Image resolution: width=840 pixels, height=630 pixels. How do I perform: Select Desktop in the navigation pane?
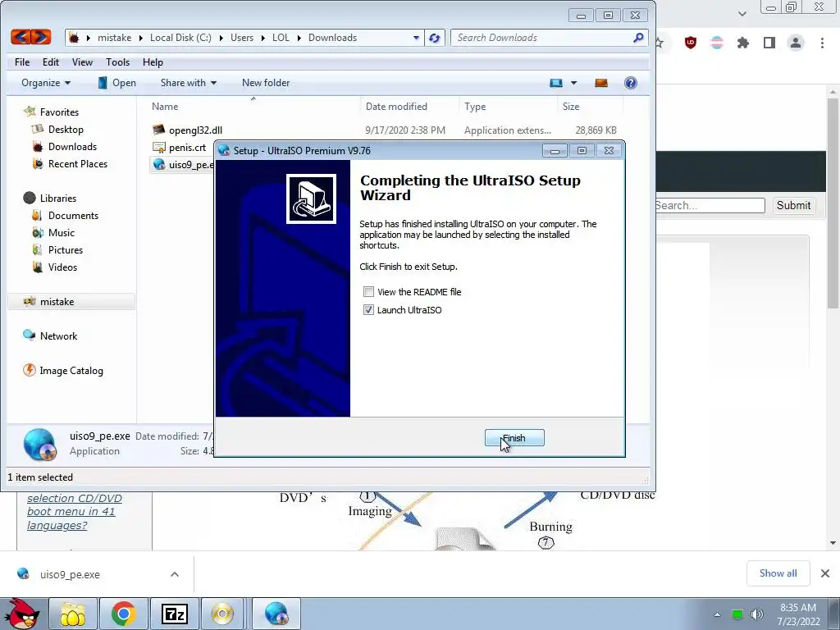tap(58, 129)
